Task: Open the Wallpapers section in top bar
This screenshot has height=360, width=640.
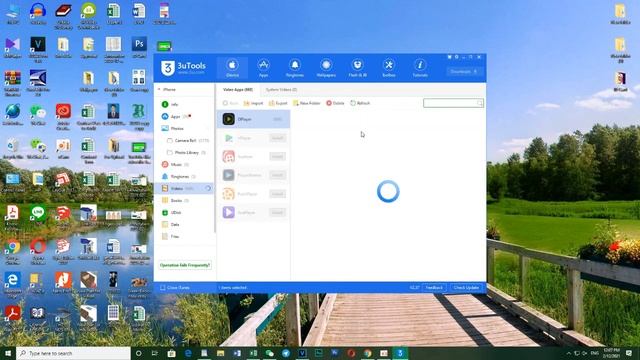Action: (x=326, y=68)
